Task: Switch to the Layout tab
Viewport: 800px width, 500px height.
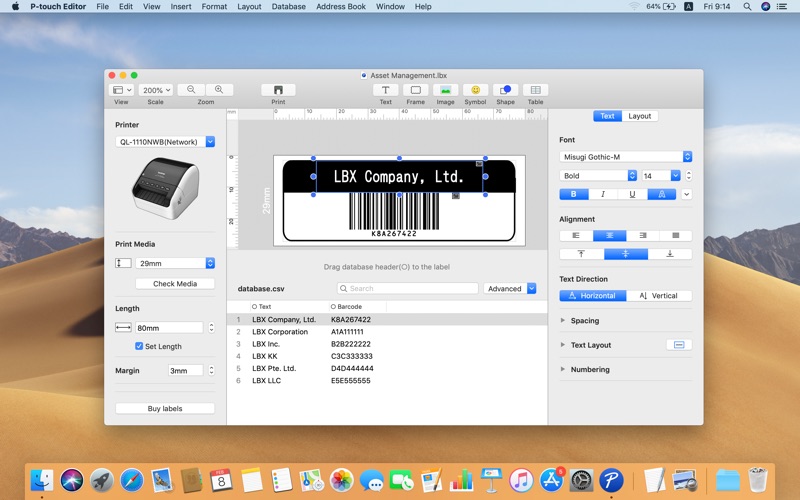Action: (639, 116)
